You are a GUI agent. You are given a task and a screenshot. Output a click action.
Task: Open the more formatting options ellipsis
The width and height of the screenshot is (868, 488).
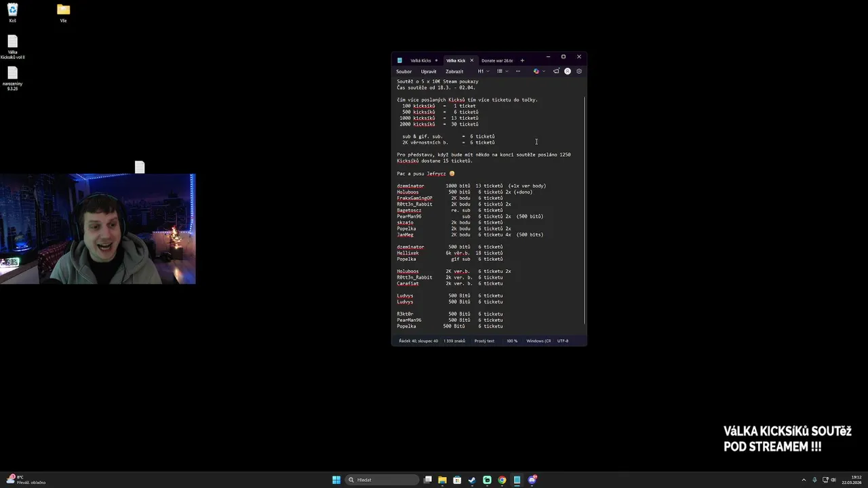pyautogui.click(x=518, y=71)
